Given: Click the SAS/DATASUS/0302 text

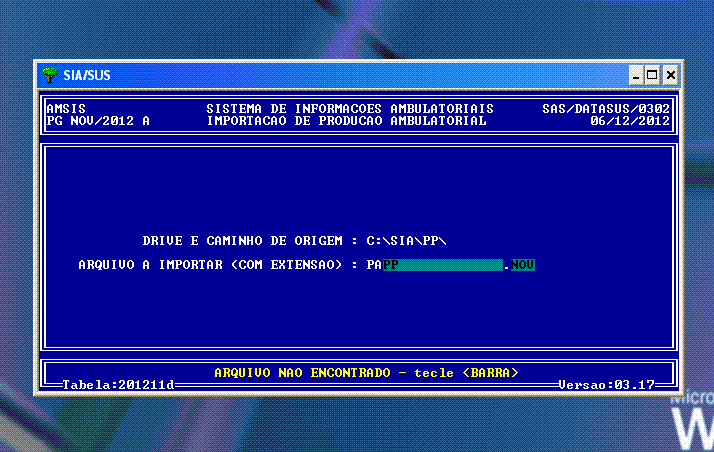Looking at the screenshot, I should pyautogui.click(x=606, y=108).
